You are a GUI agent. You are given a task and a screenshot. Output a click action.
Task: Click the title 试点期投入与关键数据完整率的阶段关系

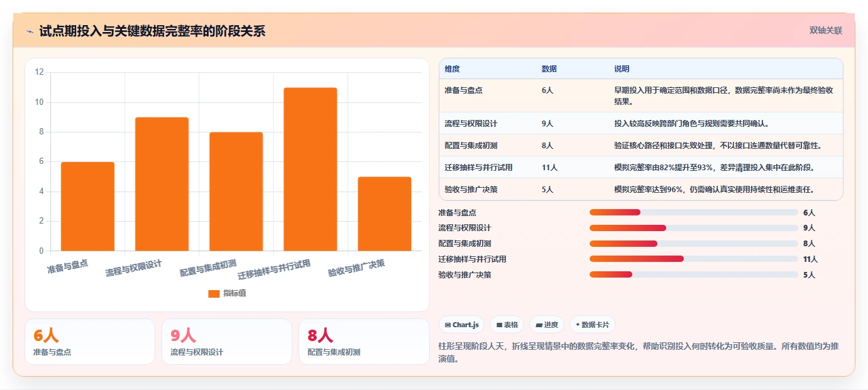[152, 31]
